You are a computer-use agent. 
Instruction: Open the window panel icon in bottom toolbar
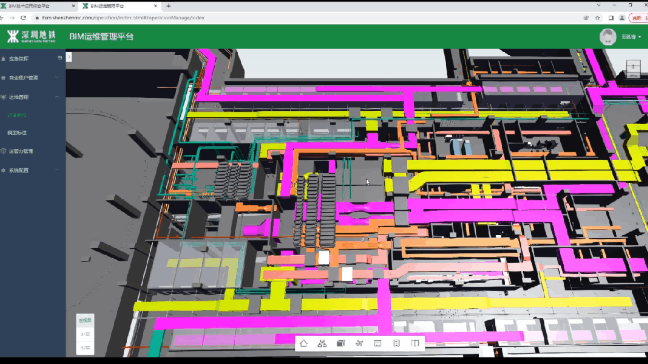378,343
